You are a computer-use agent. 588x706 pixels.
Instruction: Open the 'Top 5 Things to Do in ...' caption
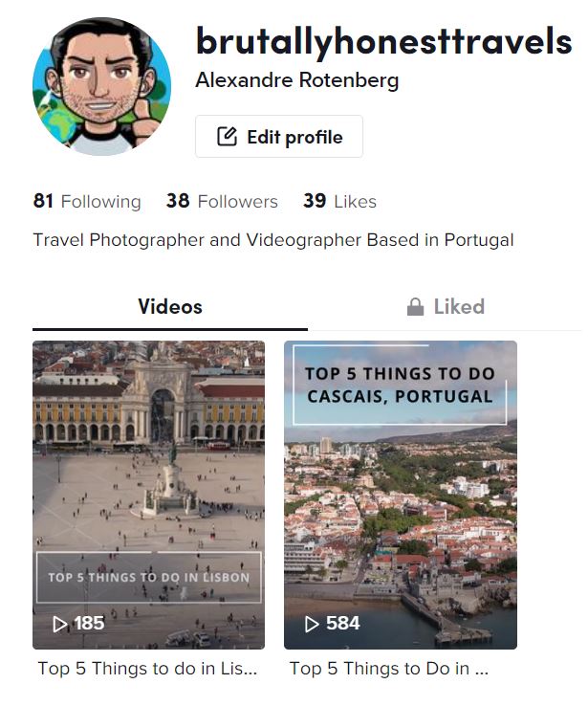pos(389,669)
